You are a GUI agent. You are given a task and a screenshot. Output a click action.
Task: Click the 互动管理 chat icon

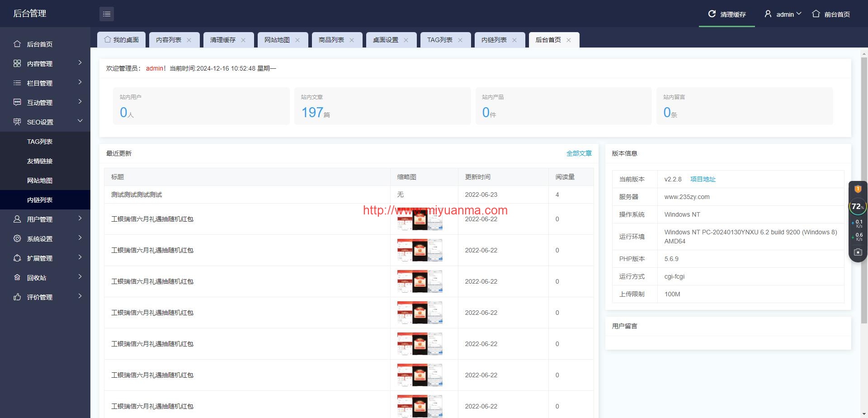[17, 102]
